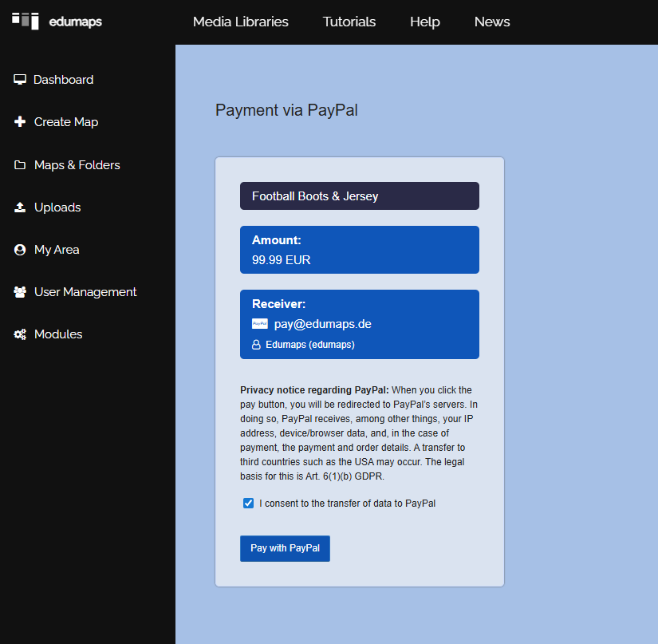The height and width of the screenshot is (644, 658).
Task: Click the 99.99 EUR amount field
Action: (282, 260)
